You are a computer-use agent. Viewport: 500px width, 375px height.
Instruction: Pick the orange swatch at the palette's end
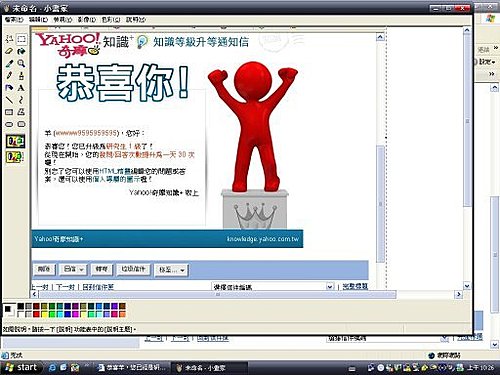coord(122,314)
